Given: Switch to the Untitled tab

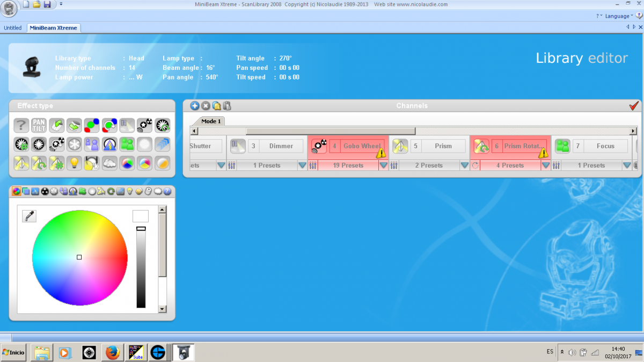Looking at the screenshot, I should (x=13, y=28).
